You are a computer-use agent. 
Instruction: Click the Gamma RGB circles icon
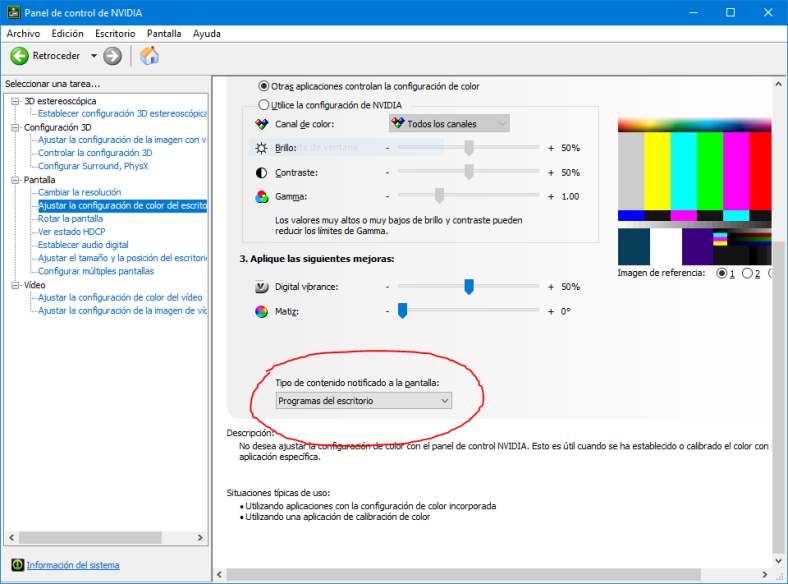coord(261,197)
